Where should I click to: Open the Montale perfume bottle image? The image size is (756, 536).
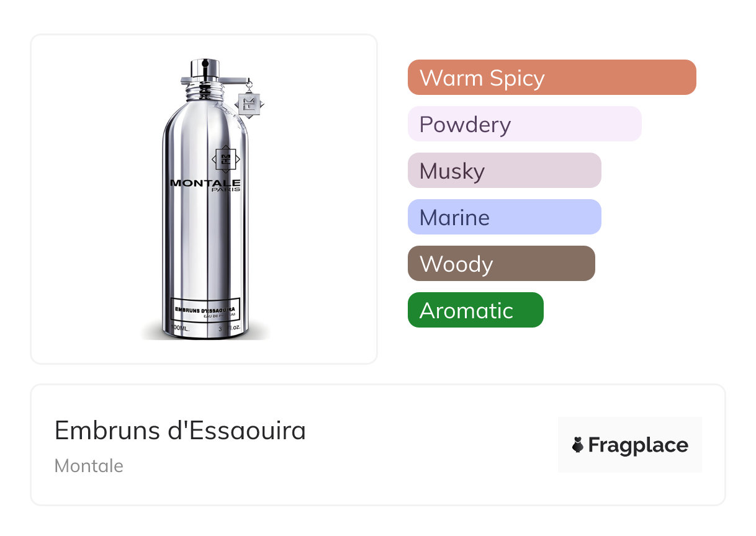pos(205,199)
